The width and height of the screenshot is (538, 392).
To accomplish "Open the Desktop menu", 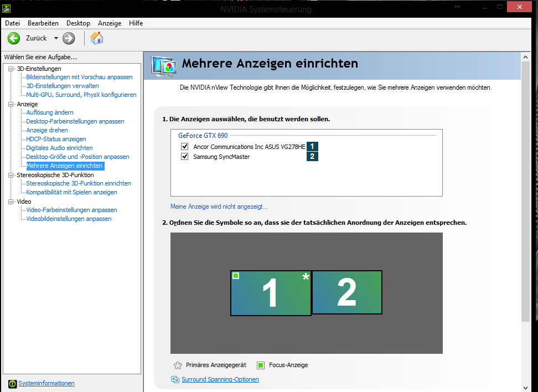I will tap(78, 23).
